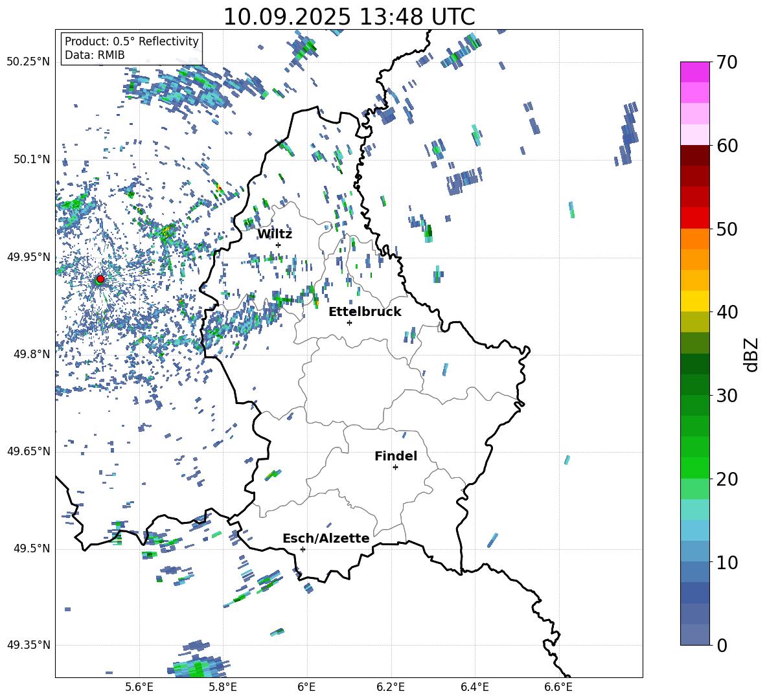Click the 49.35°N latitude label
Screen dimensions: 767x700
(29, 645)
